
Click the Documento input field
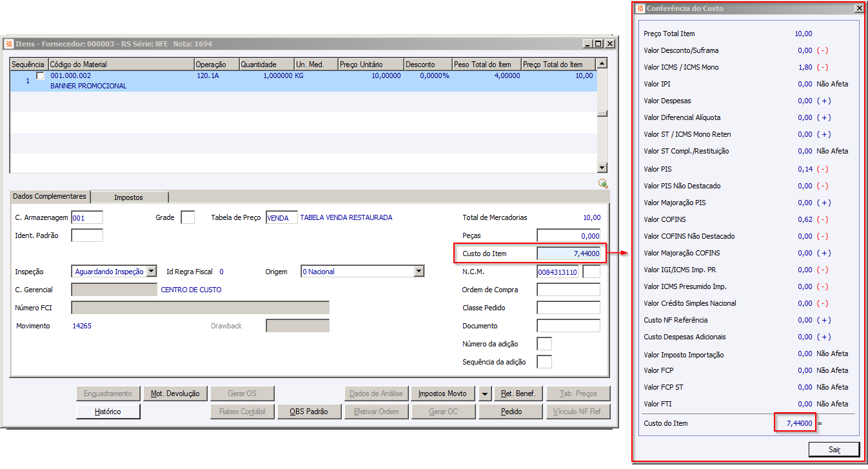(568, 326)
